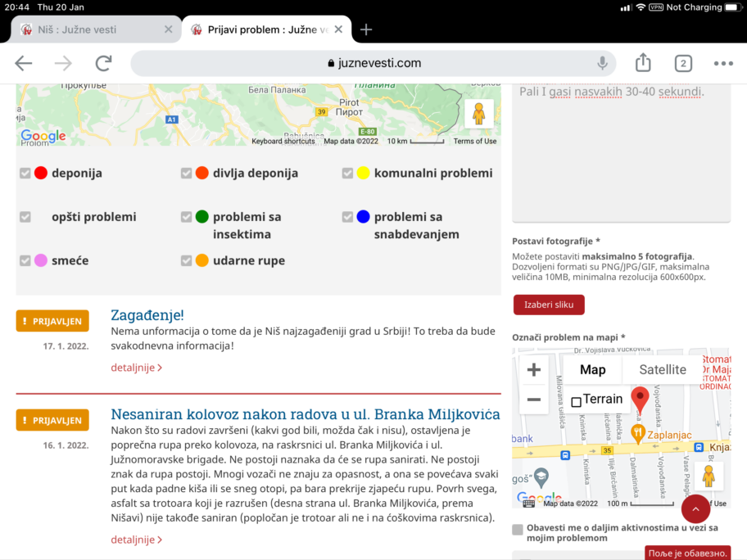
Task: Open the share sheet icon
Action: click(x=643, y=63)
